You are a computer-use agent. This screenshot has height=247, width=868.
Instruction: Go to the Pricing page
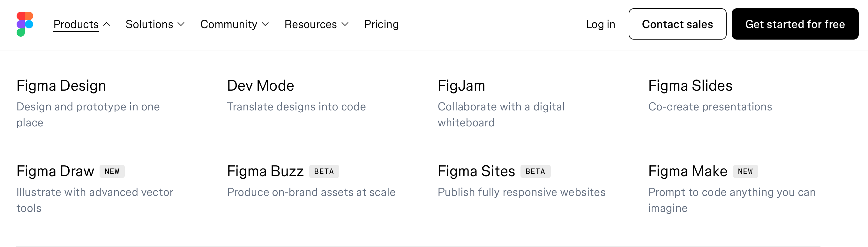[x=381, y=24]
